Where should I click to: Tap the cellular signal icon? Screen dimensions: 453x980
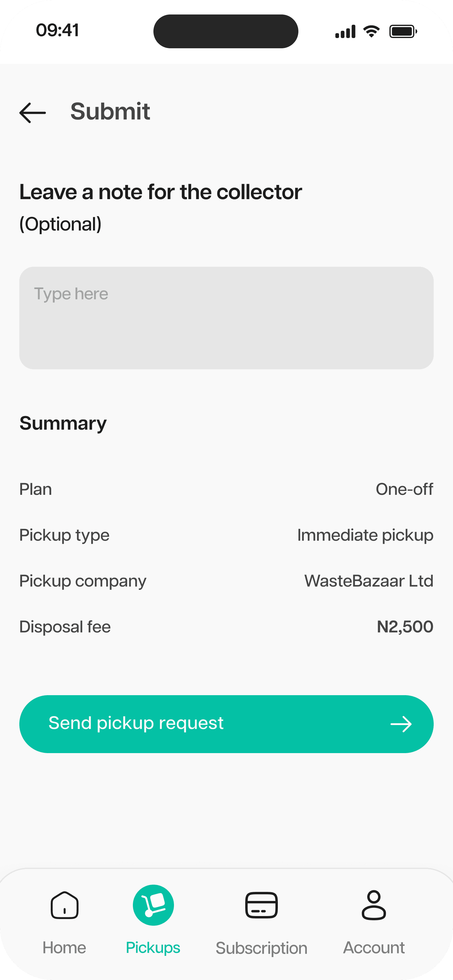point(345,32)
